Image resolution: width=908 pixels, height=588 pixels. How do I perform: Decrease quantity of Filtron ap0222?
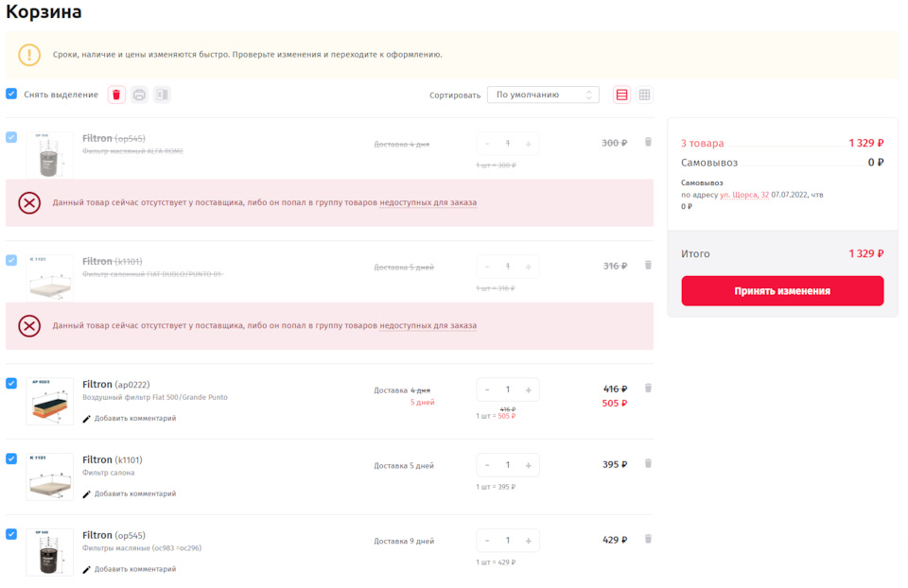[x=487, y=390]
